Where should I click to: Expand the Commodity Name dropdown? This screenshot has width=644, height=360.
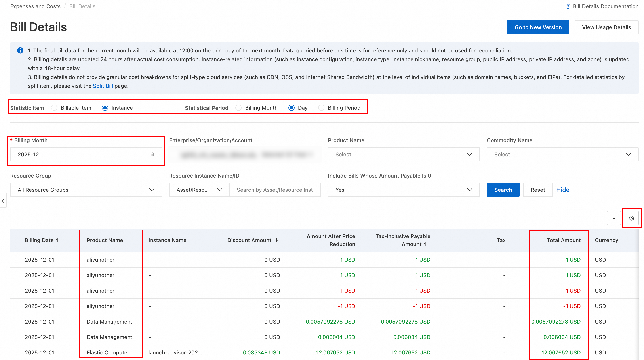coord(562,154)
